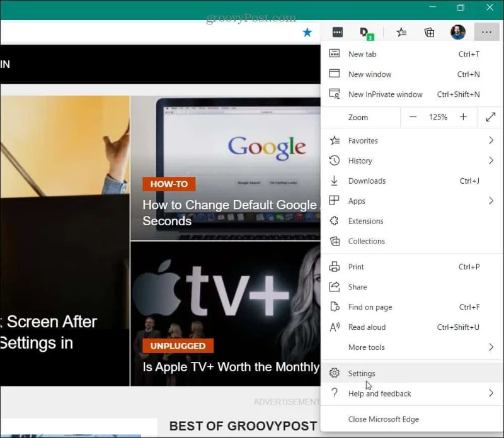The height and width of the screenshot is (438, 504).
Task: Click the History clock icon
Action: point(335,160)
